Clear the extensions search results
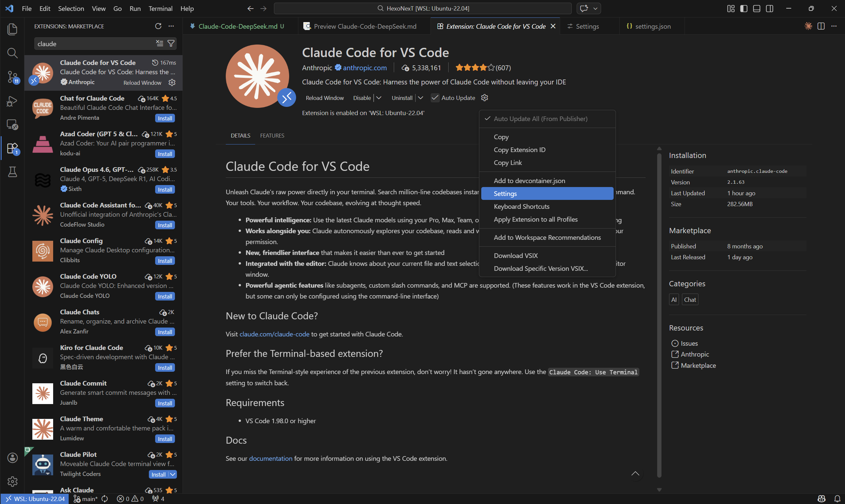 point(159,44)
